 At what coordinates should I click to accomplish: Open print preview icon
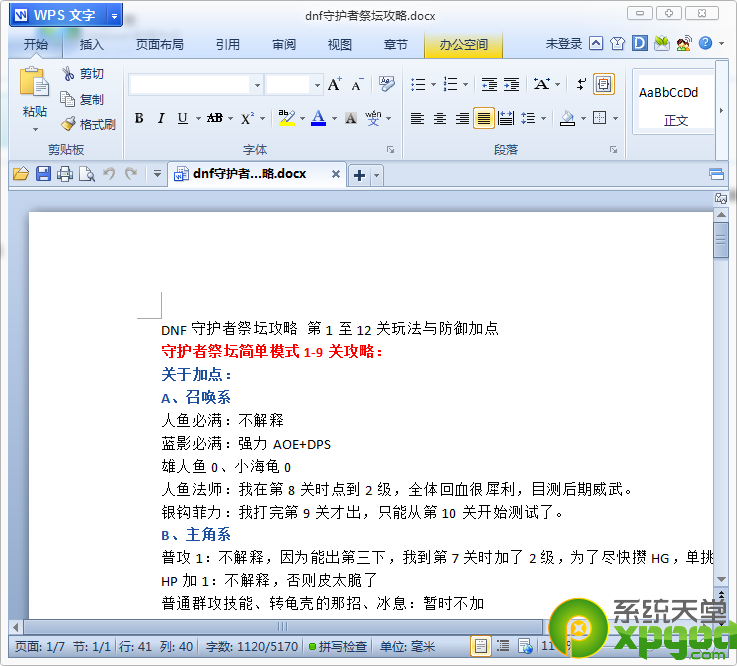pos(87,174)
